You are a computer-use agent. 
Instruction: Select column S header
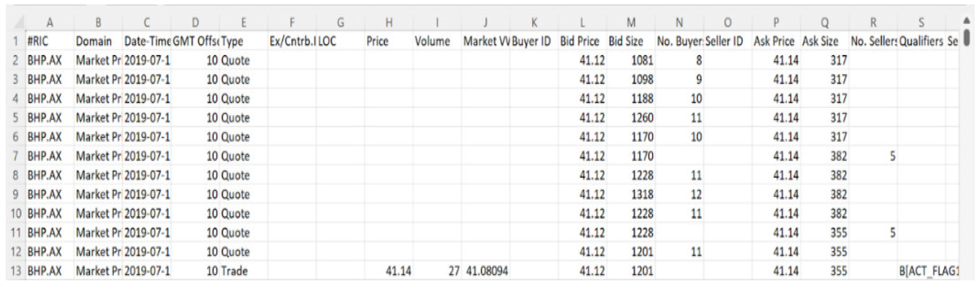click(922, 23)
